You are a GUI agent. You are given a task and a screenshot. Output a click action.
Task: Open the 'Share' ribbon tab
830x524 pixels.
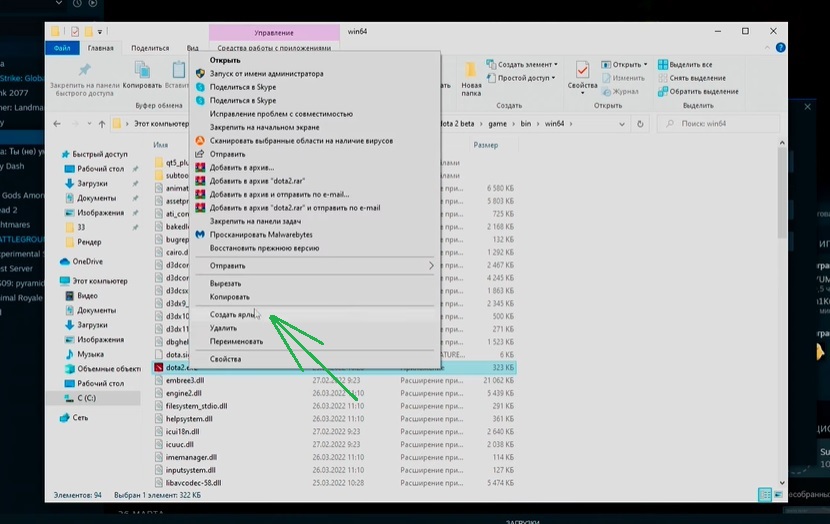tap(150, 47)
